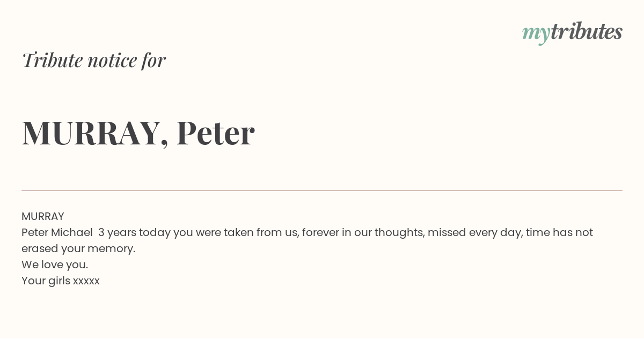
Task: Click "Peter" in the large title
Action: [x=215, y=133]
